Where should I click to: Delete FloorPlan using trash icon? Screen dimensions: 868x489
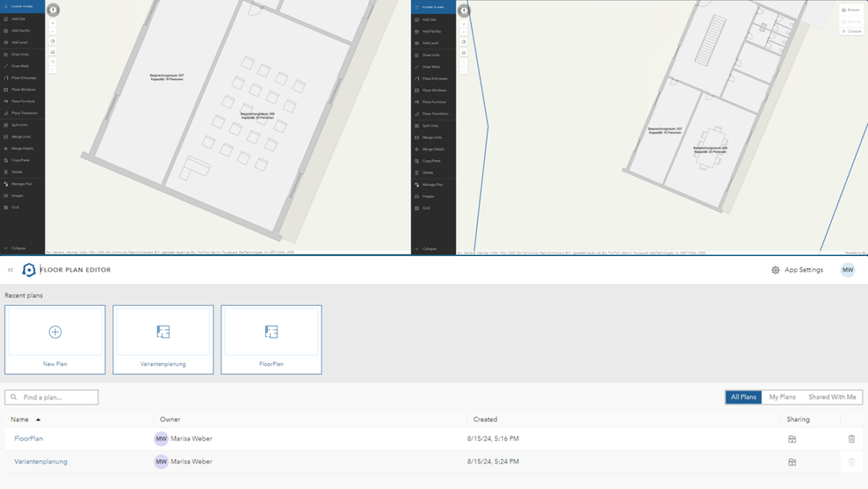[852, 439]
